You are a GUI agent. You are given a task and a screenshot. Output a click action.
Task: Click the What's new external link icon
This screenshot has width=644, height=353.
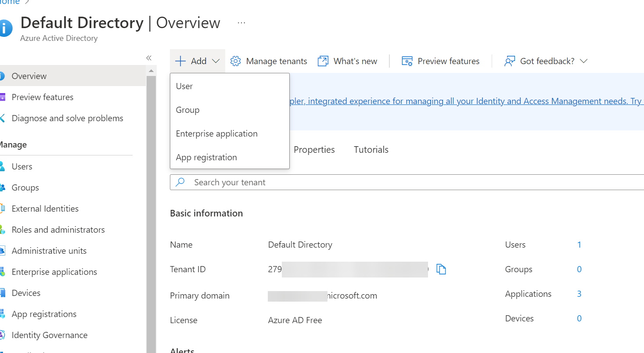pos(323,61)
